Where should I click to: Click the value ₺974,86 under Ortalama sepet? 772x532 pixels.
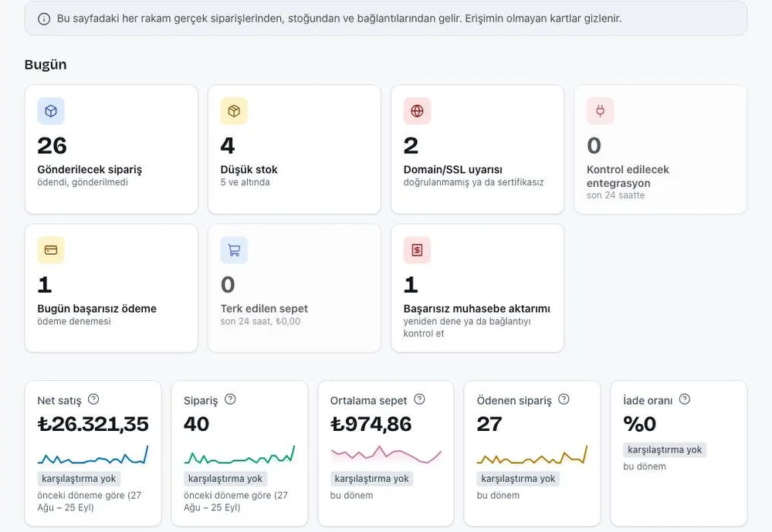pos(371,424)
